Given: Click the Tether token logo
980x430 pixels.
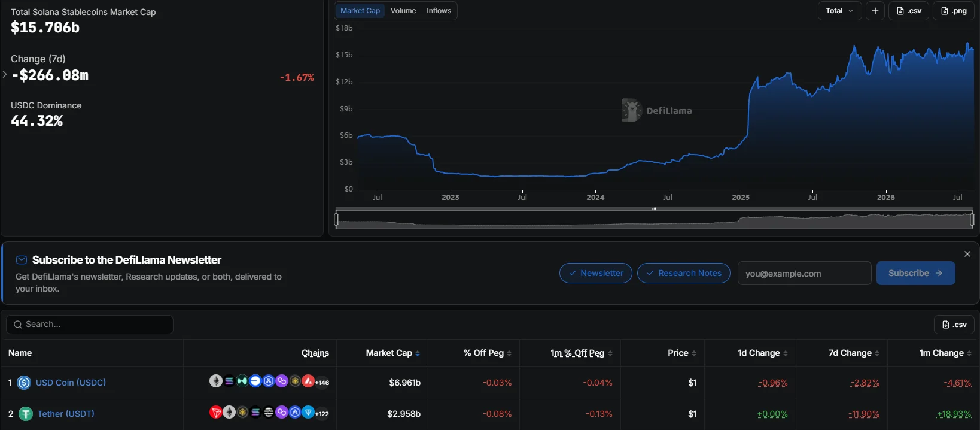Looking at the screenshot, I should coord(26,414).
